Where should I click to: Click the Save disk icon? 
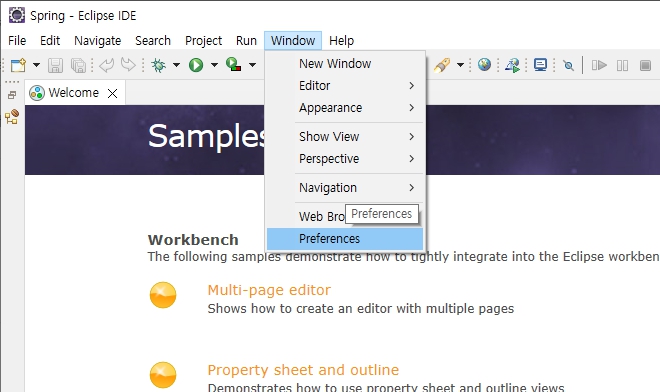point(55,65)
